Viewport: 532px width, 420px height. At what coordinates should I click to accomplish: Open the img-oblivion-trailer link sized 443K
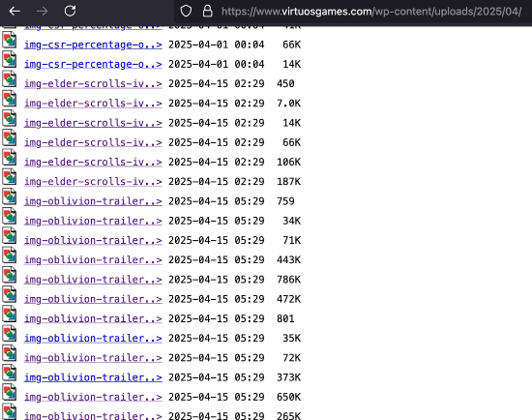click(x=93, y=260)
